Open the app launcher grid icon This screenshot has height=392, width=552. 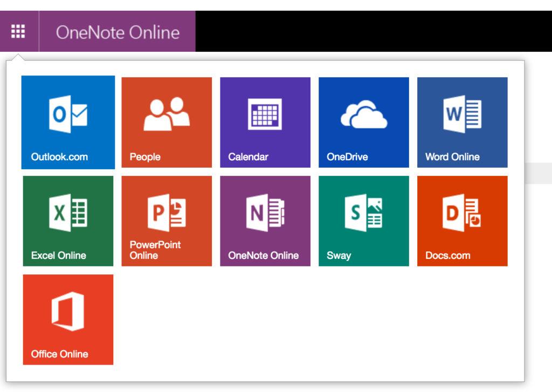18,31
